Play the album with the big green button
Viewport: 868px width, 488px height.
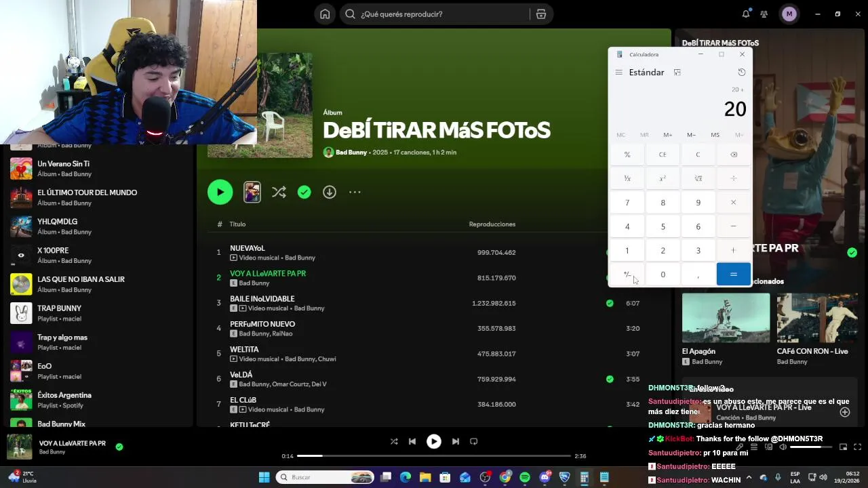click(220, 192)
